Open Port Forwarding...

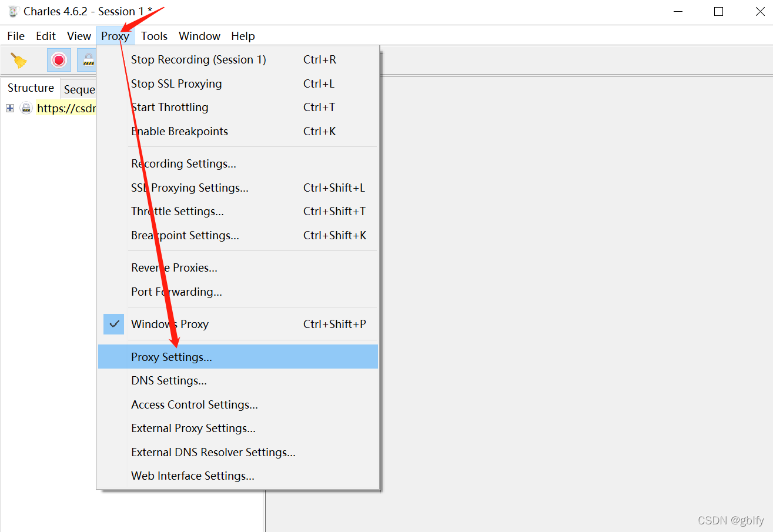(238, 292)
